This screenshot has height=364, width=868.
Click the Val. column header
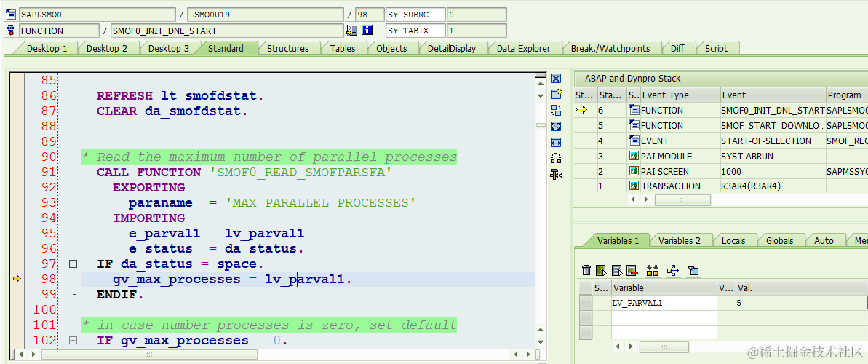[x=801, y=288]
